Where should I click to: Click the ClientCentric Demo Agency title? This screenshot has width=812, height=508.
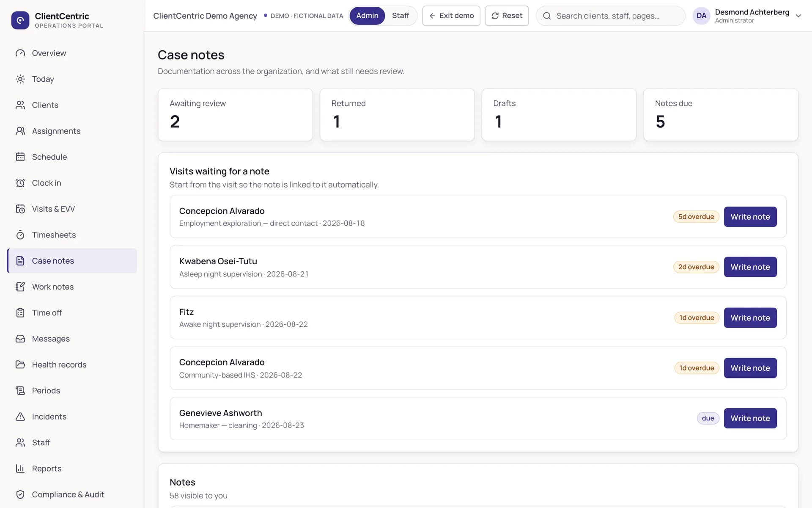205,16
